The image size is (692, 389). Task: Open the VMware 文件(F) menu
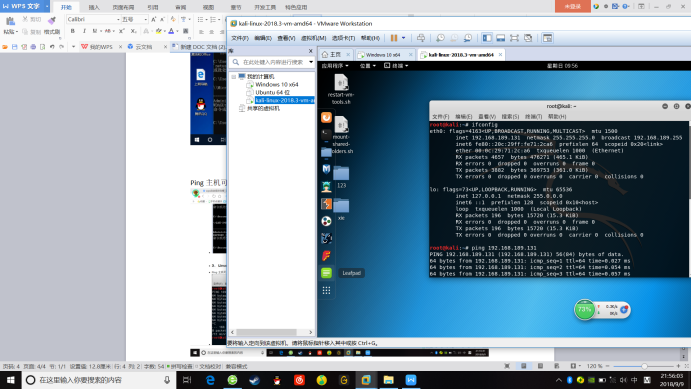240,38
